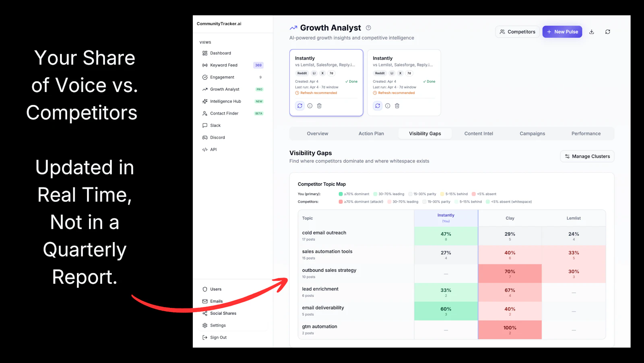Click the refresh icon next to download
The width and height of the screenshot is (644, 363).
[608, 31]
